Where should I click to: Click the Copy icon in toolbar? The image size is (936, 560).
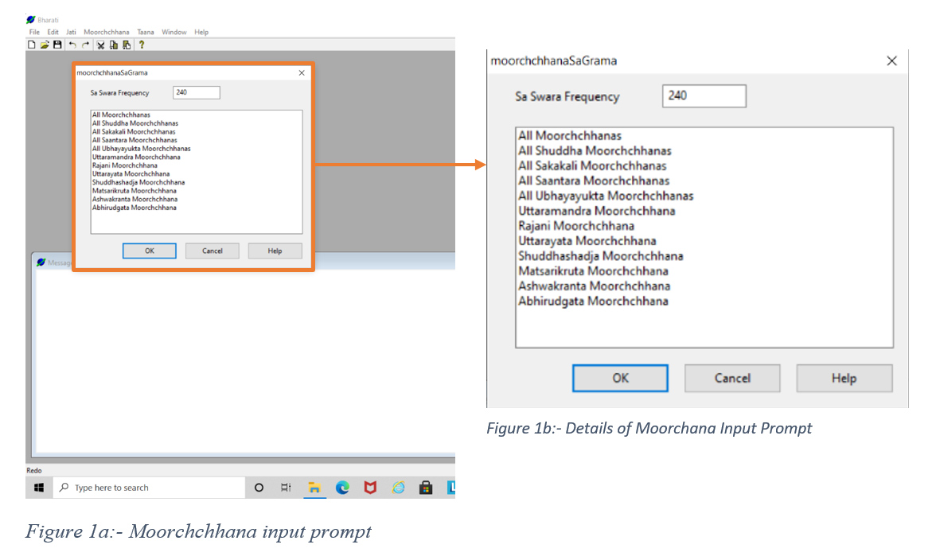[x=114, y=45]
